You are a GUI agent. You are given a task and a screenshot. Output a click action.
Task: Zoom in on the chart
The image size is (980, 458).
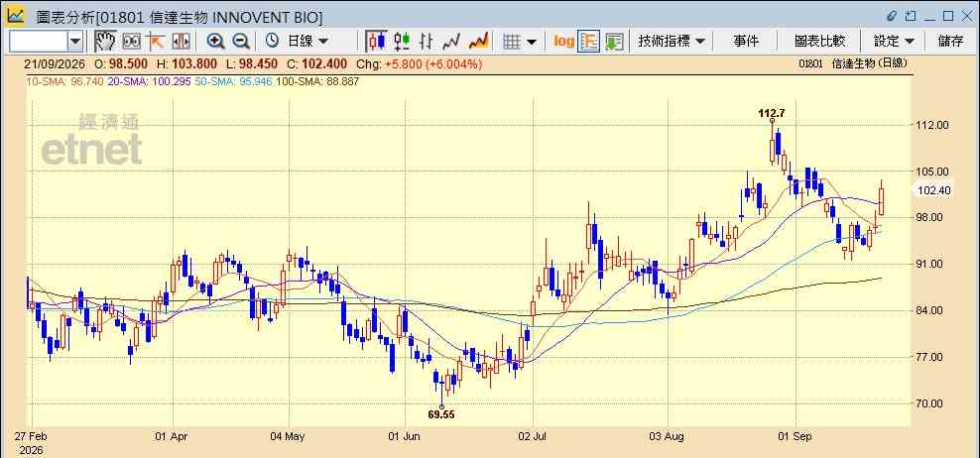tap(215, 42)
